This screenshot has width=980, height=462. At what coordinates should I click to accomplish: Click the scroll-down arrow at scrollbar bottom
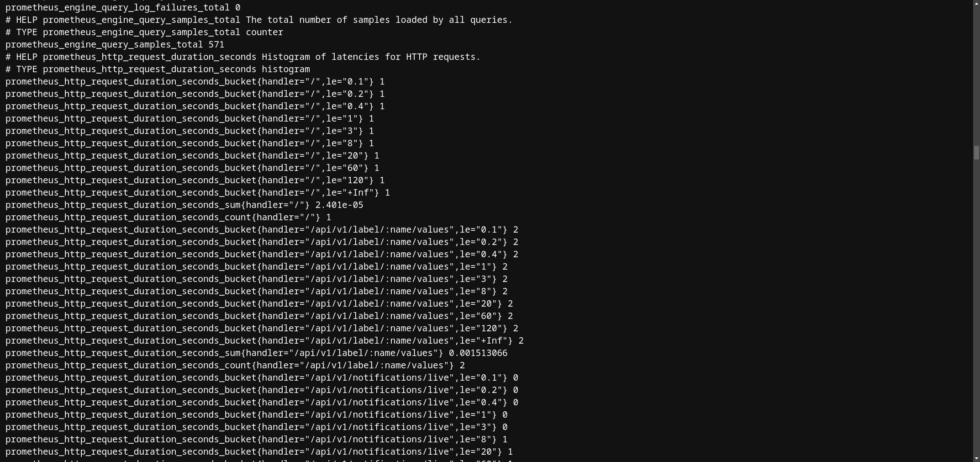(x=976, y=458)
